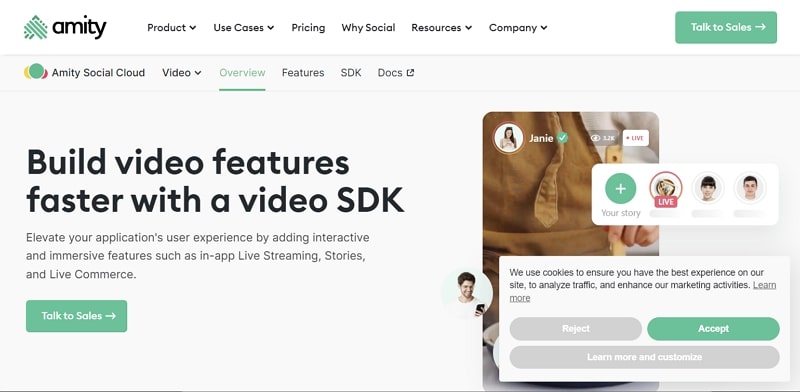The height and width of the screenshot is (392, 800).
Task: Switch to the Features tab
Action: [303, 72]
